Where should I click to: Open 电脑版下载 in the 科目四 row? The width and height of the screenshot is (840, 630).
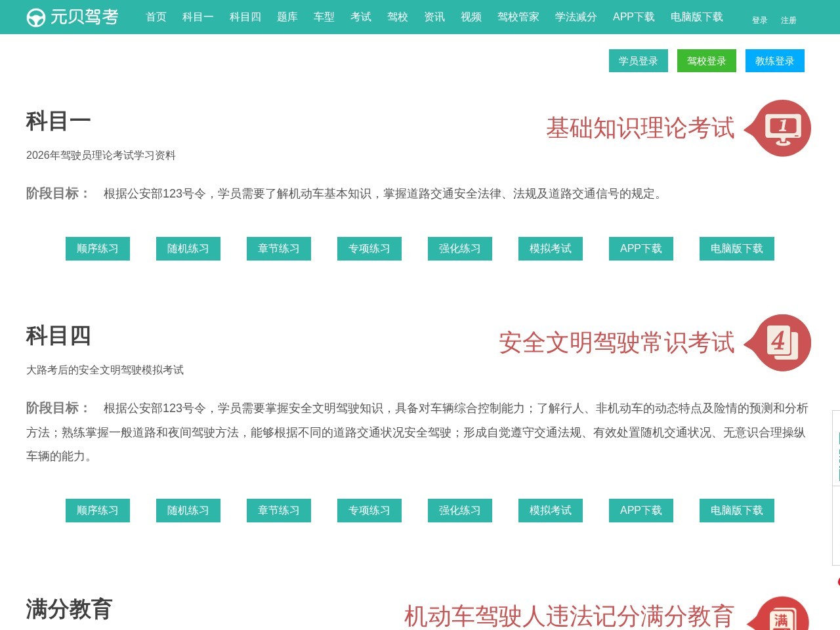click(x=736, y=511)
